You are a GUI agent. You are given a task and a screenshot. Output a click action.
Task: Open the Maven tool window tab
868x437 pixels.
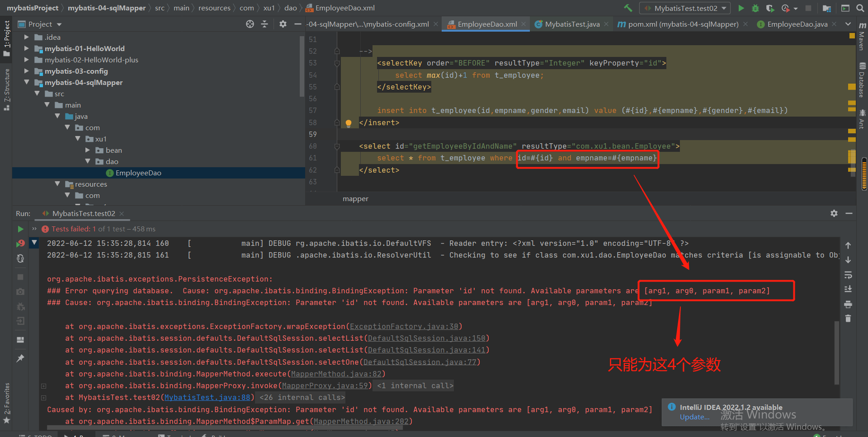(x=862, y=36)
